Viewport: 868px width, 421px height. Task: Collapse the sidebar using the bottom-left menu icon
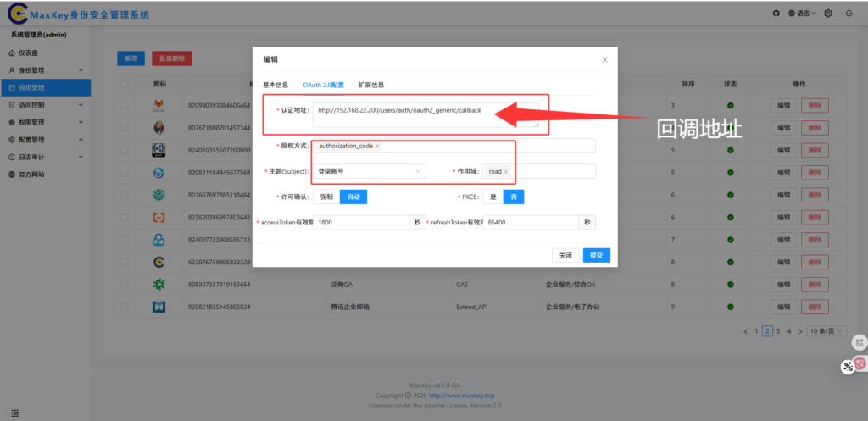[x=14, y=413]
